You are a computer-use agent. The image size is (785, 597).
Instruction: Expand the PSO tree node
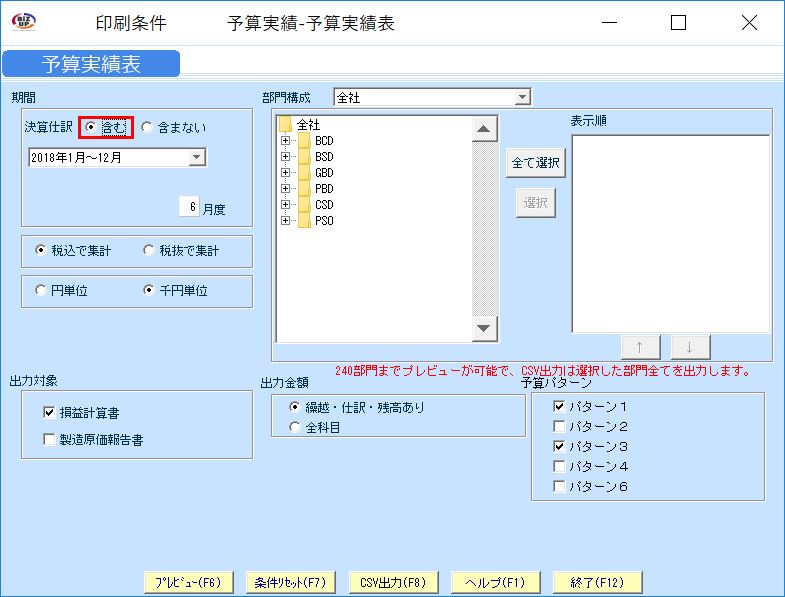285,221
